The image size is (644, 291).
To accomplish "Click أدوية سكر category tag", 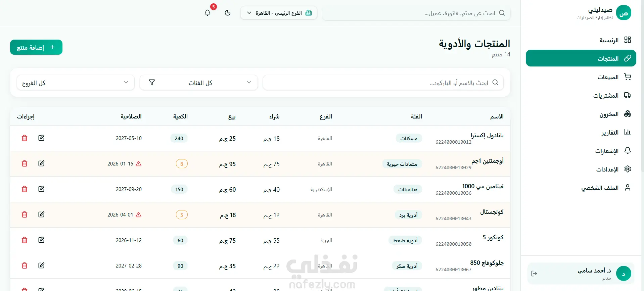I will pyautogui.click(x=407, y=266).
